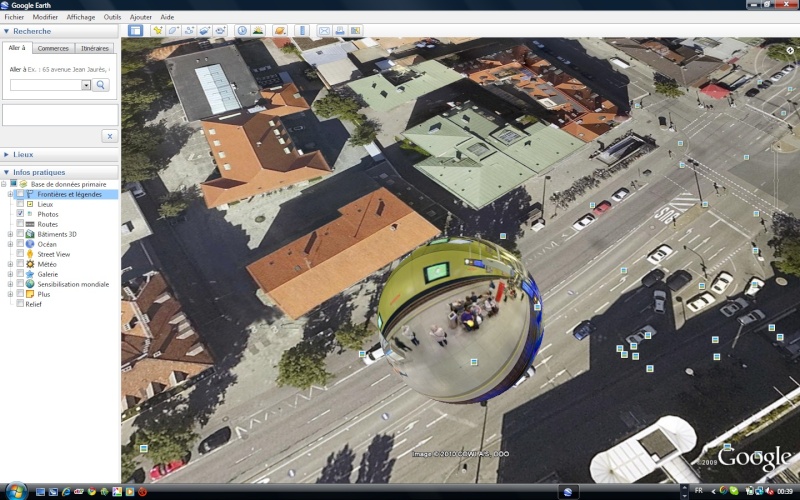Image resolution: width=800 pixels, height=500 pixels.
Task: Toggle sunlight across the landscape icon
Action: click(x=258, y=31)
